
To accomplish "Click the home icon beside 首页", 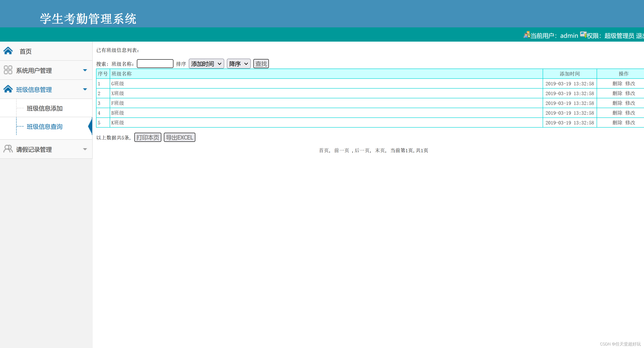I will (8, 51).
